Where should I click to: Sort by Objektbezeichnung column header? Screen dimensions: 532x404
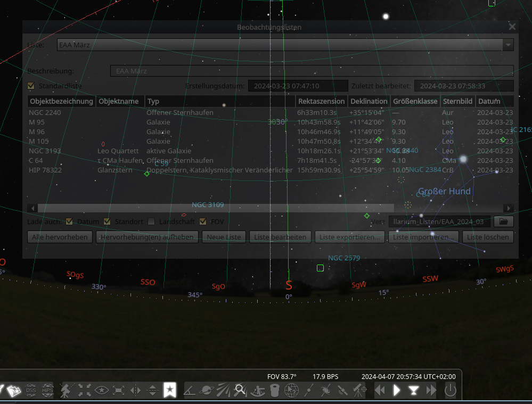[61, 101]
